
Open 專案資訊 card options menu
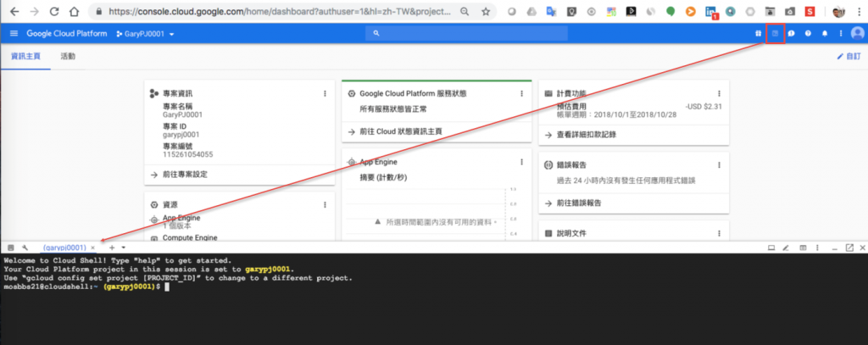click(325, 94)
